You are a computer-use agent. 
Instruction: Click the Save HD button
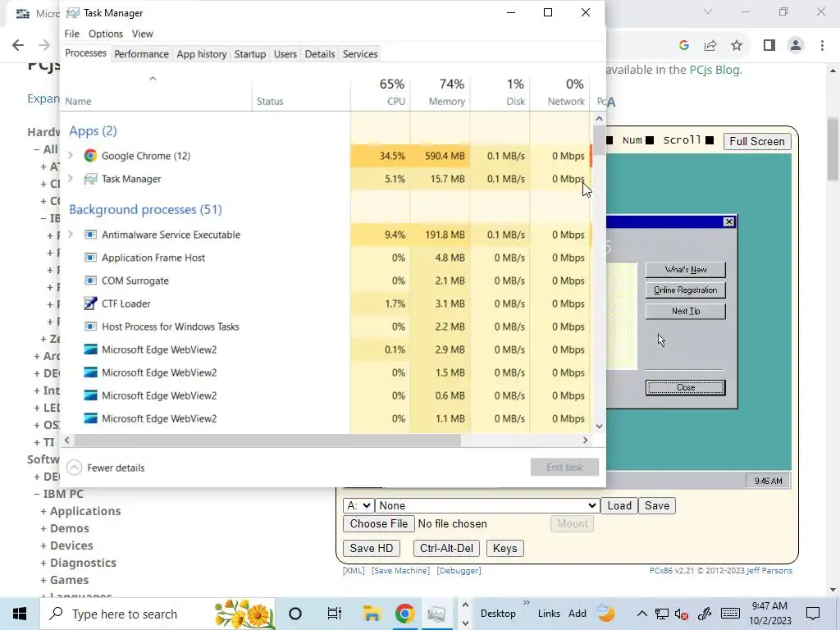(x=372, y=549)
